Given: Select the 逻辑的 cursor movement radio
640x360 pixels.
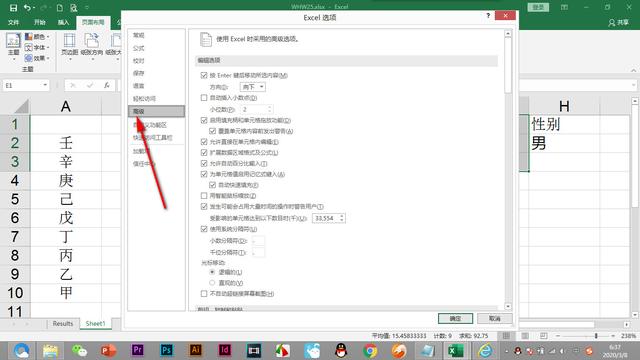Looking at the screenshot, I should [x=212, y=272].
